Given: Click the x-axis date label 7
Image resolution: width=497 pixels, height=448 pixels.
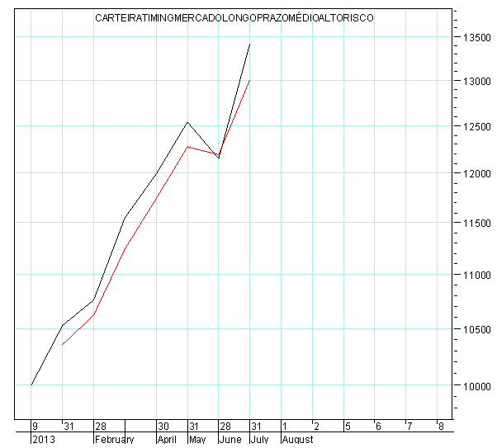Looking at the screenshot, I should point(409,427).
